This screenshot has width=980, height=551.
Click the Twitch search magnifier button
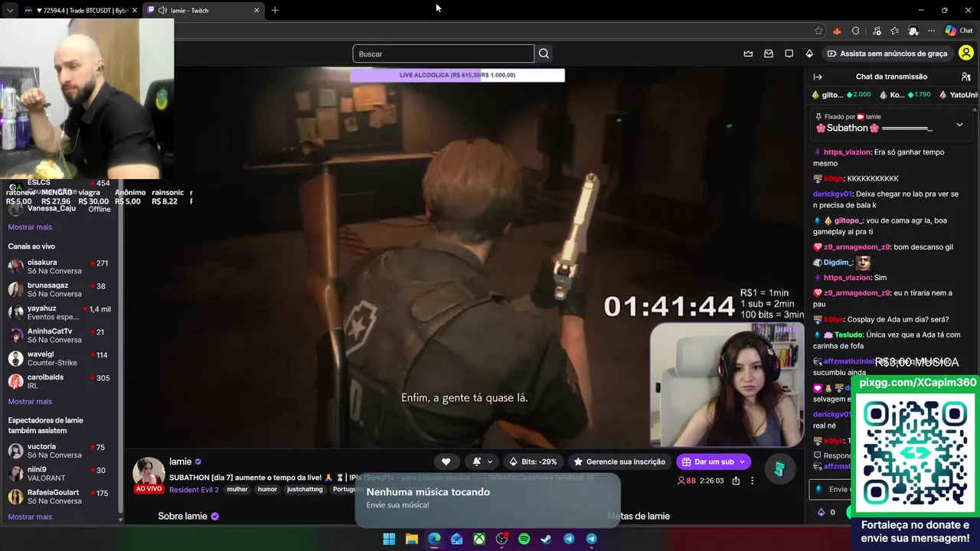544,54
